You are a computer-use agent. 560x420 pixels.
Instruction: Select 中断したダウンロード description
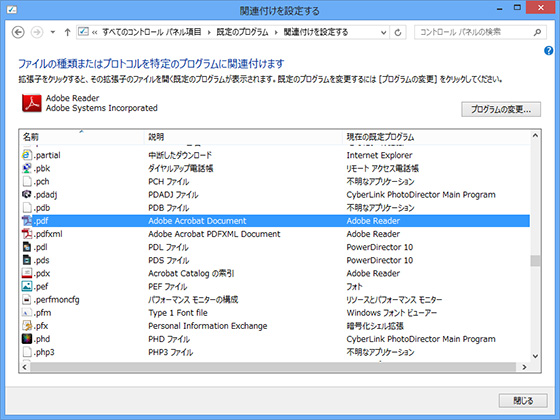(x=180, y=155)
